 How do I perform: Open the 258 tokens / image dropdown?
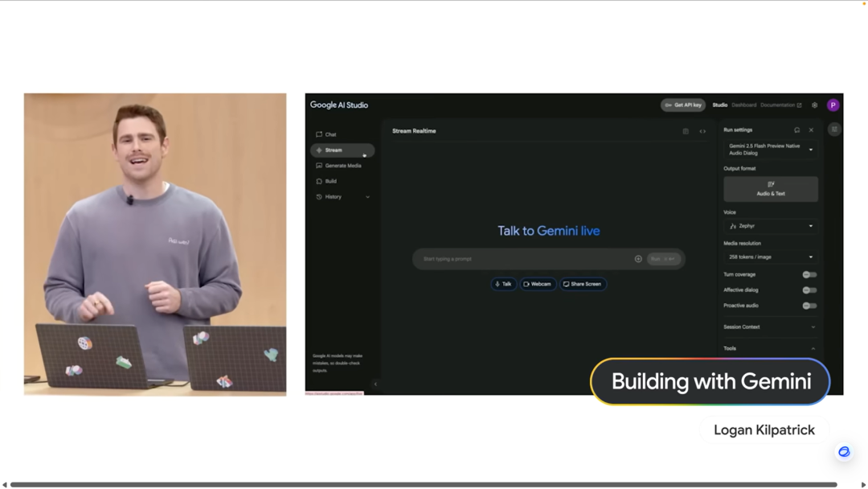[x=771, y=257]
